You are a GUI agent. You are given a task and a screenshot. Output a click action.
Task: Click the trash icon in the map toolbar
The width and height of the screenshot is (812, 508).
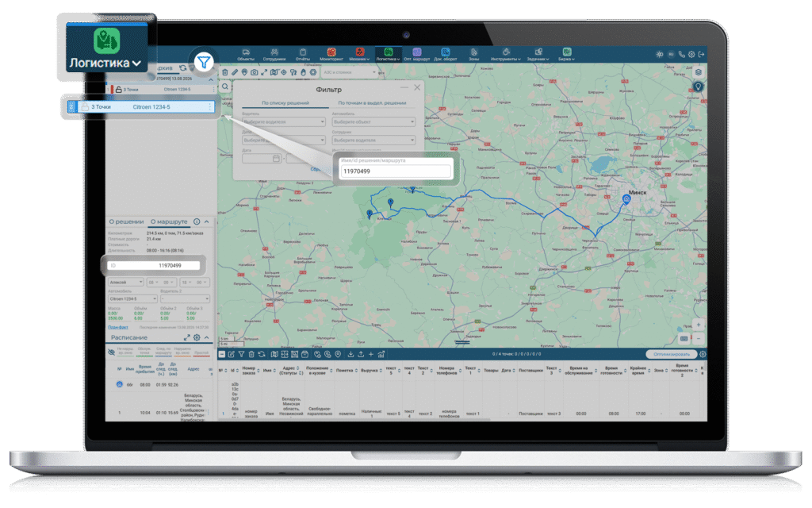click(x=224, y=72)
